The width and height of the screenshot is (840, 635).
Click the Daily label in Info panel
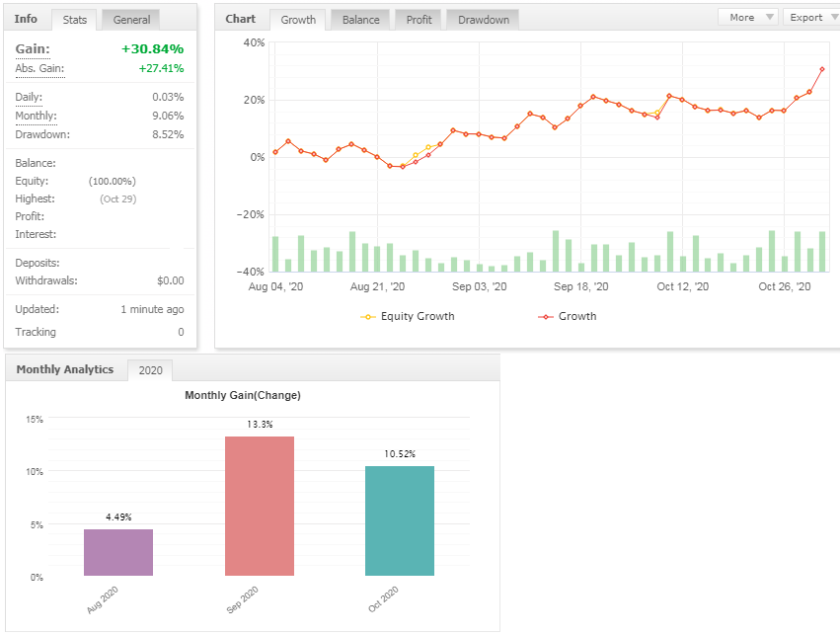coord(29,97)
